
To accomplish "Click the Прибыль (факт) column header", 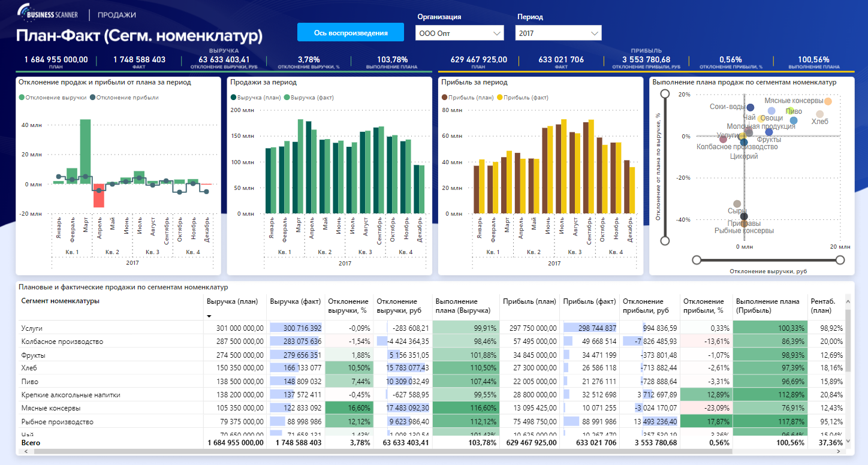I will 589,301.
